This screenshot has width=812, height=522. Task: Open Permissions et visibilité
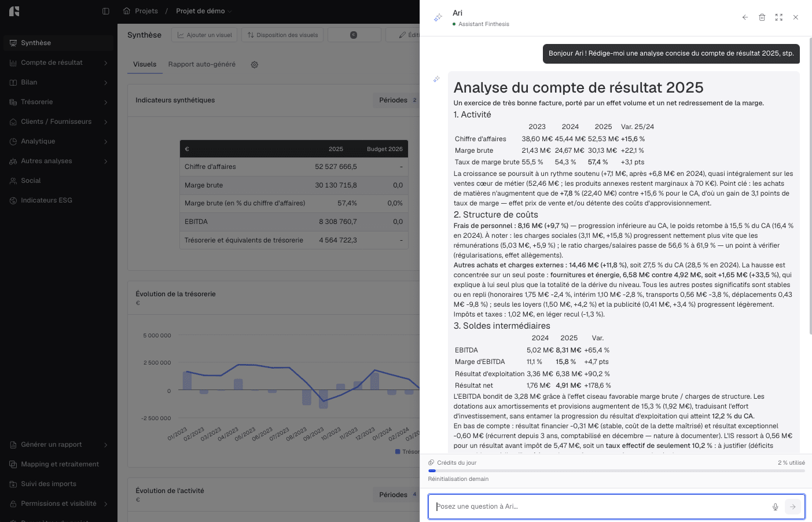pos(58,503)
